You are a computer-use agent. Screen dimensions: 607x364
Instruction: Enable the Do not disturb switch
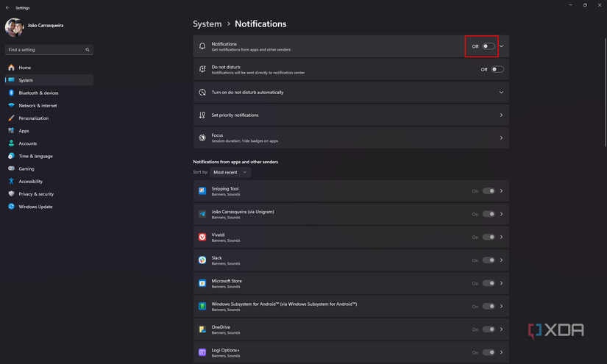[x=497, y=69]
